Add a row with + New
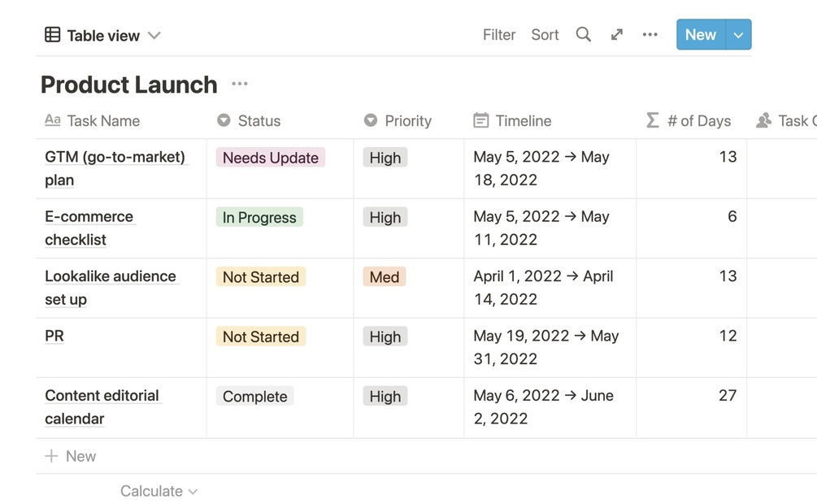The height and width of the screenshot is (504, 817). [x=71, y=456]
